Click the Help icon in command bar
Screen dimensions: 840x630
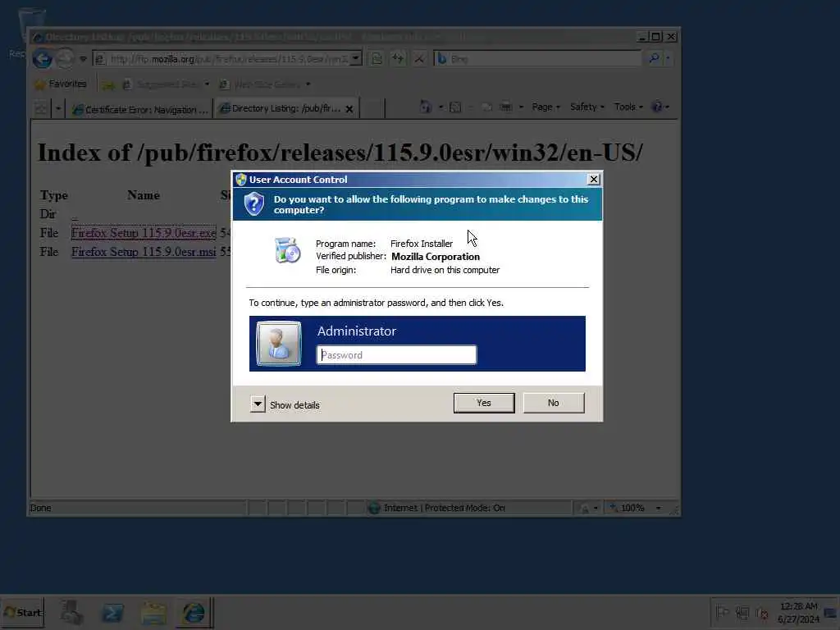coord(657,107)
